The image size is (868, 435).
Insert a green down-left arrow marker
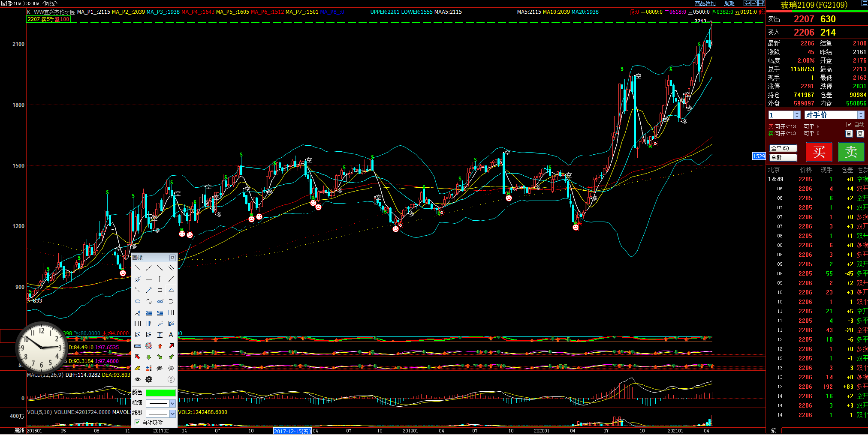click(x=171, y=357)
